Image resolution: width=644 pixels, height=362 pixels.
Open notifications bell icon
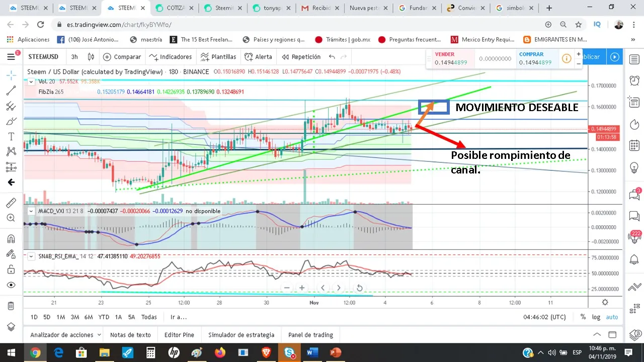[634, 259]
